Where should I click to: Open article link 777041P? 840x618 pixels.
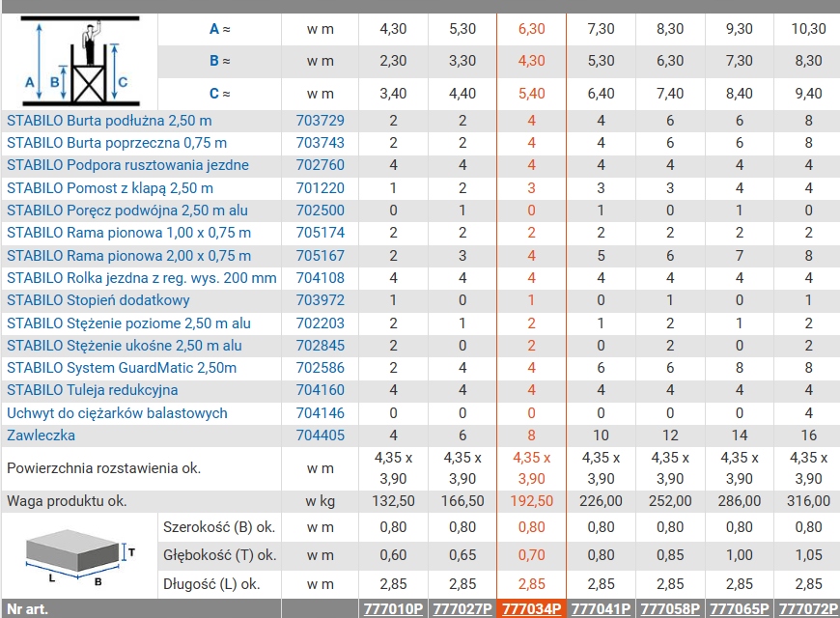(x=601, y=609)
